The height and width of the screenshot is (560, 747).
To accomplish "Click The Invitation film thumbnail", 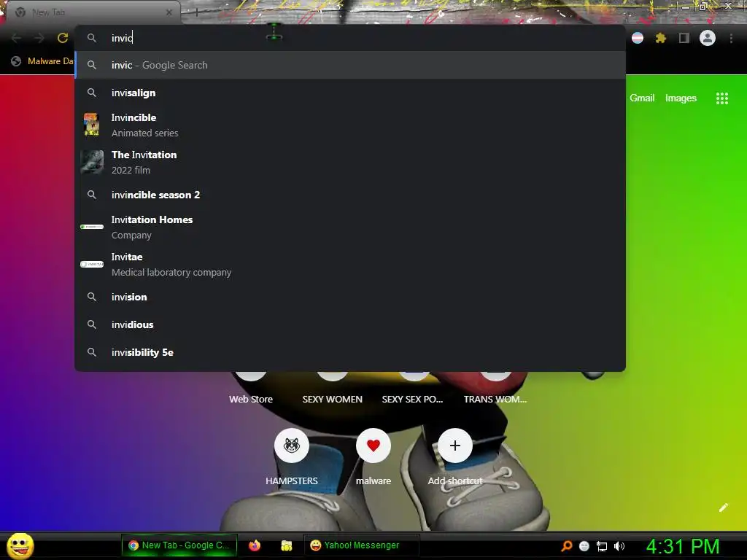I will pyautogui.click(x=91, y=162).
